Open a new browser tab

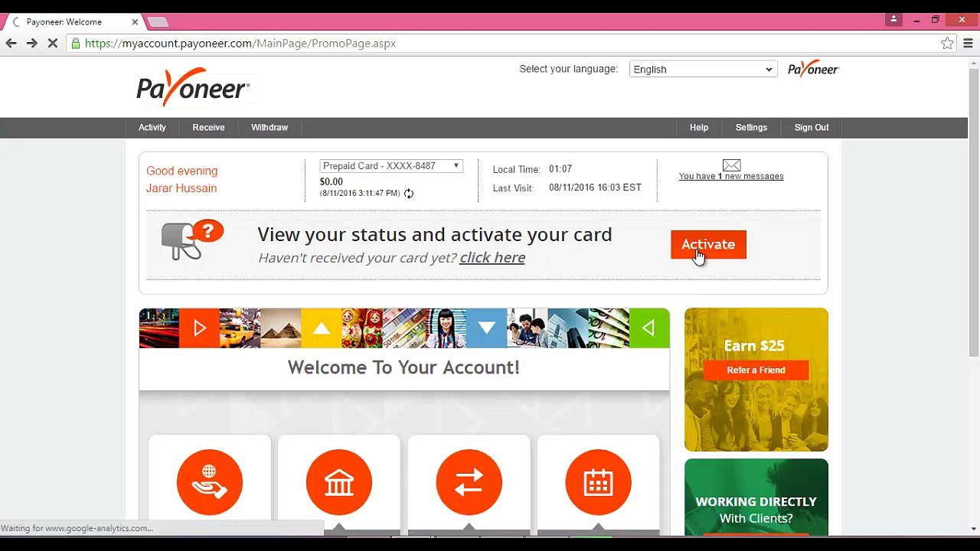[157, 22]
